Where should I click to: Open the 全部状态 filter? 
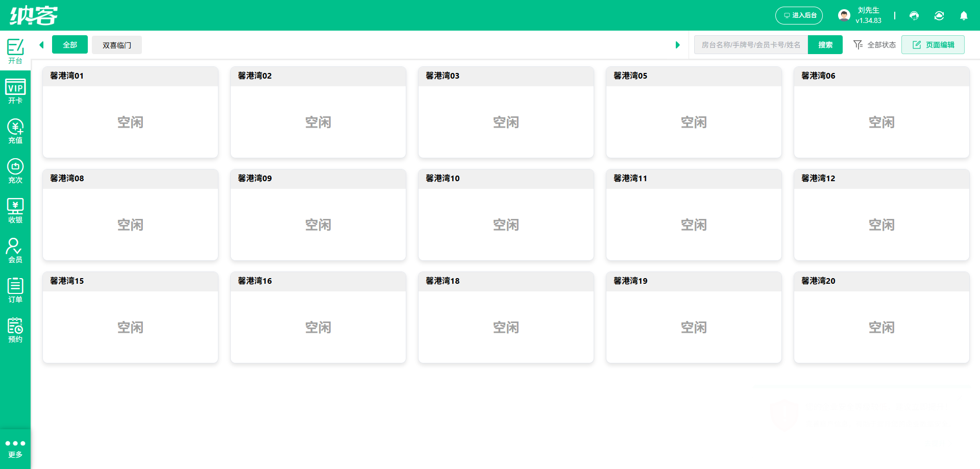[874, 45]
